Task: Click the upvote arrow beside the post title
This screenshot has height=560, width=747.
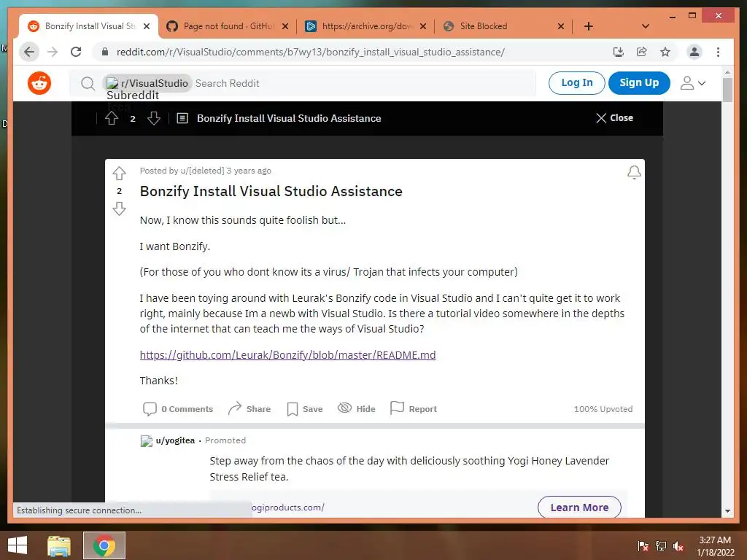Action: pos(119,174)
